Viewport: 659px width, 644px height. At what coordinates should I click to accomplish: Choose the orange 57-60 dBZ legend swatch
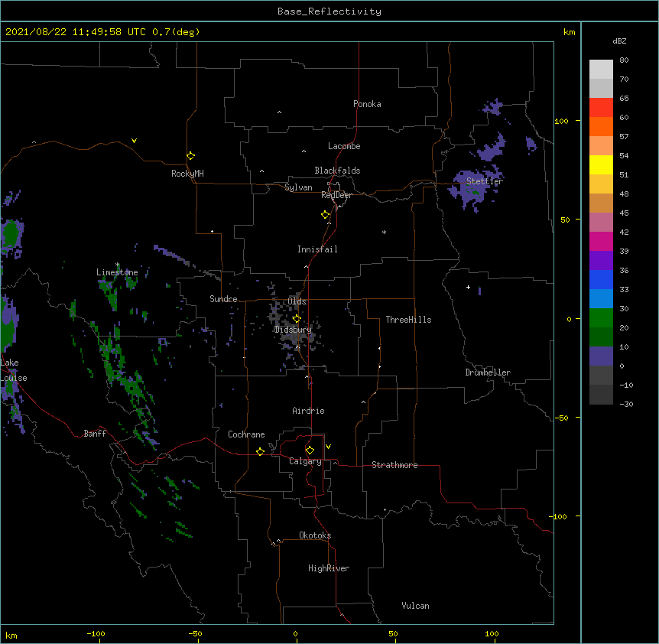click(601, 126)
